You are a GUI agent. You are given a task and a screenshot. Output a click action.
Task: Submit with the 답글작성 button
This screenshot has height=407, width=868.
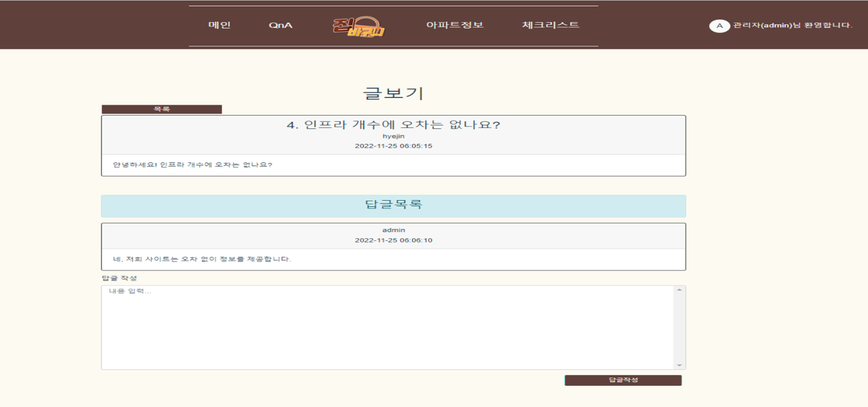click(x=623, y=380)
